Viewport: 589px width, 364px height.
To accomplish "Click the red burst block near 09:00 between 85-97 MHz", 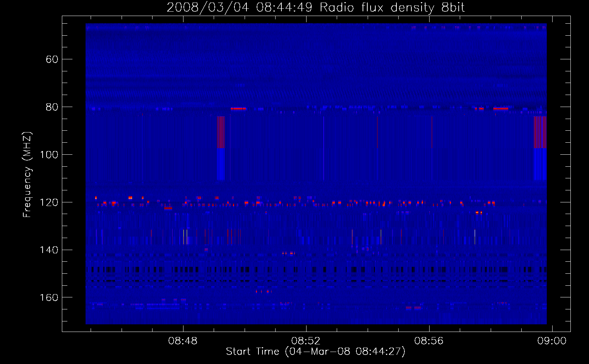I will click(x=540, y=132).
